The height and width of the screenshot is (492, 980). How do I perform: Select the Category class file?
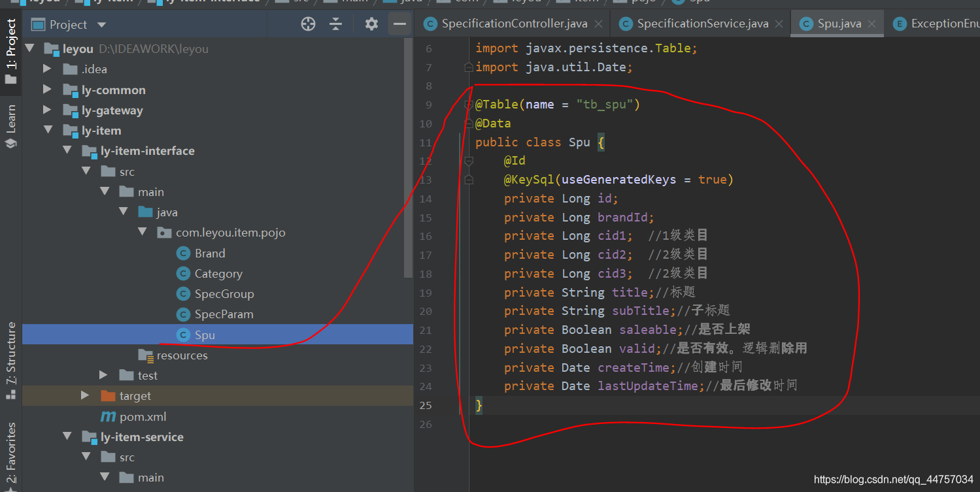coord(218,274)
